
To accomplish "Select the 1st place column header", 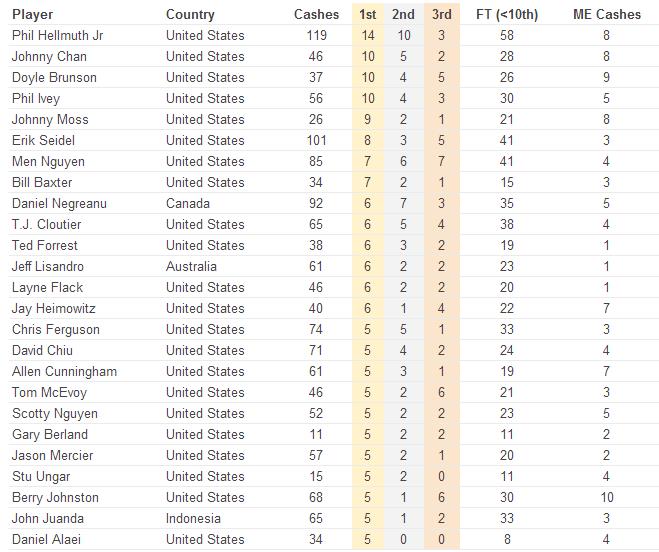I will (366, 15).
